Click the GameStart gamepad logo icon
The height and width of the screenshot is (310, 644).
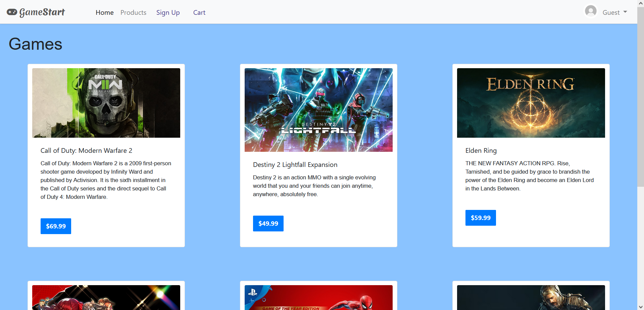(x=12, y=11)
